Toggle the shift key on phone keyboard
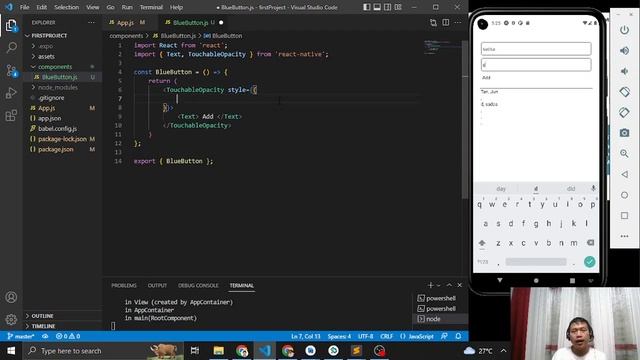This screenshot has width=640, height=360. click(x=482, y=243)
